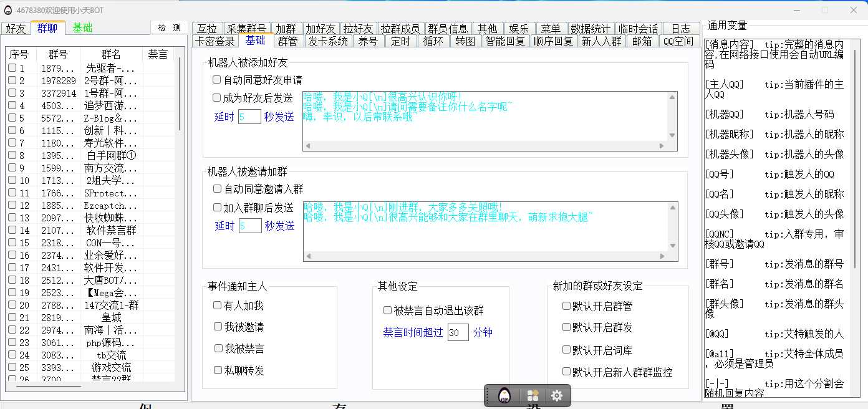The width and height of the screenshot is (868, 409).
Task: Enable 默认开启群管 for new groups
Action: click(566, 306)
